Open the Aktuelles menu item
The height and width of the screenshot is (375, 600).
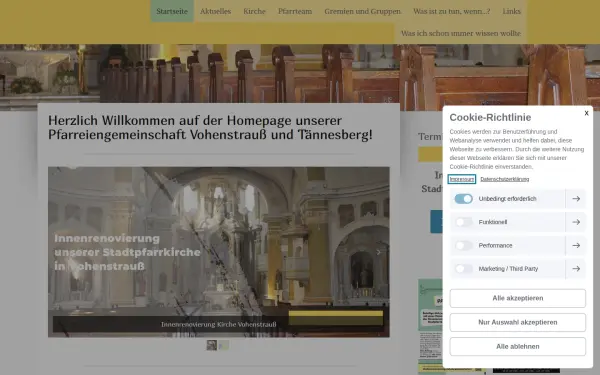click(215, 11)
